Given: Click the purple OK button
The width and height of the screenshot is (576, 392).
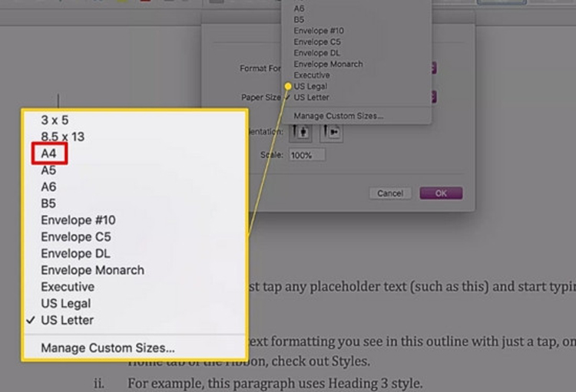Looking at the screenshot, I should pyautogui.click(x=441, y=193).
